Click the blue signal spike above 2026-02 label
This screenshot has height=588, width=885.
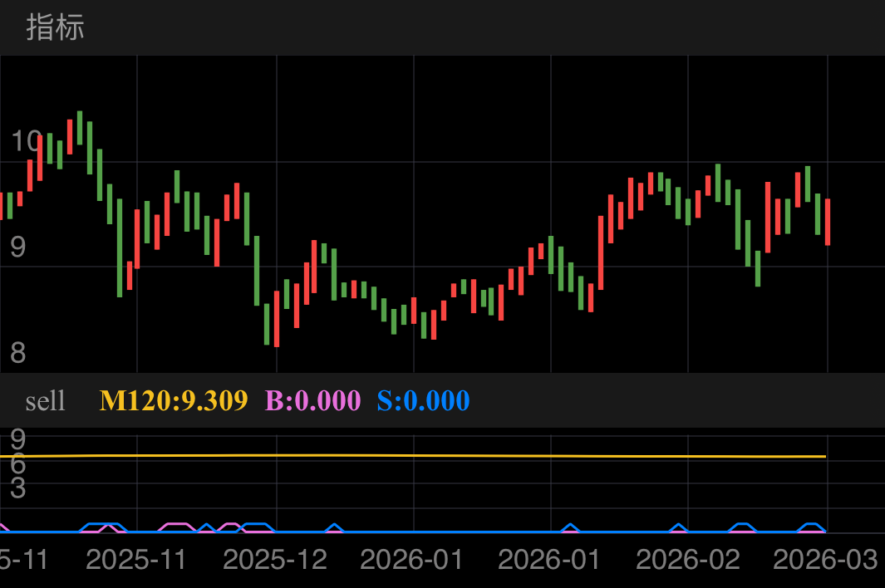coord(679,527)
